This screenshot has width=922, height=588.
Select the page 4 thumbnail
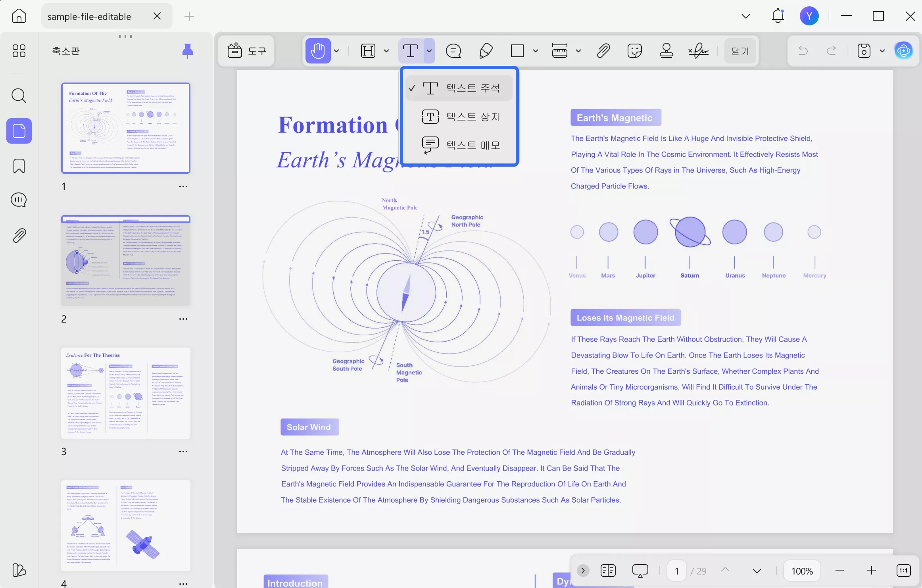[x=126, y=526]
